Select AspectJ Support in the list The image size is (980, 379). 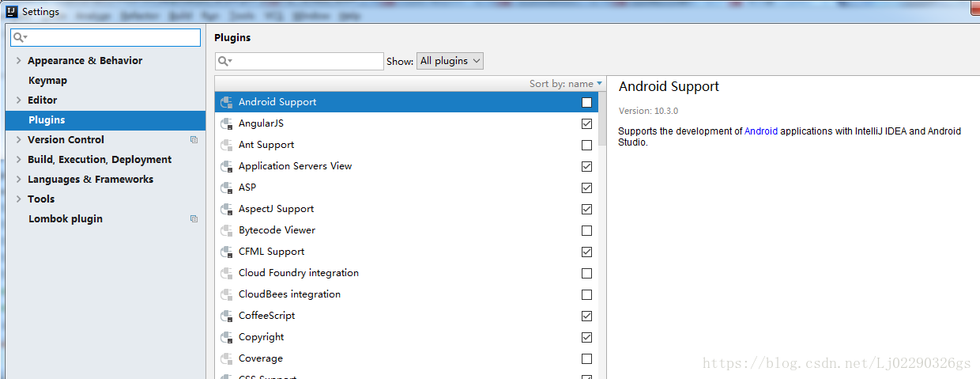tap(277, 209)
